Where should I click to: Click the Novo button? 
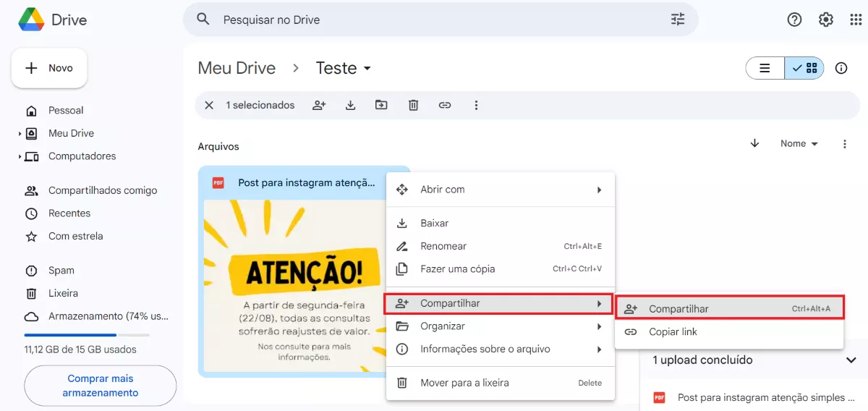(49, 68)
